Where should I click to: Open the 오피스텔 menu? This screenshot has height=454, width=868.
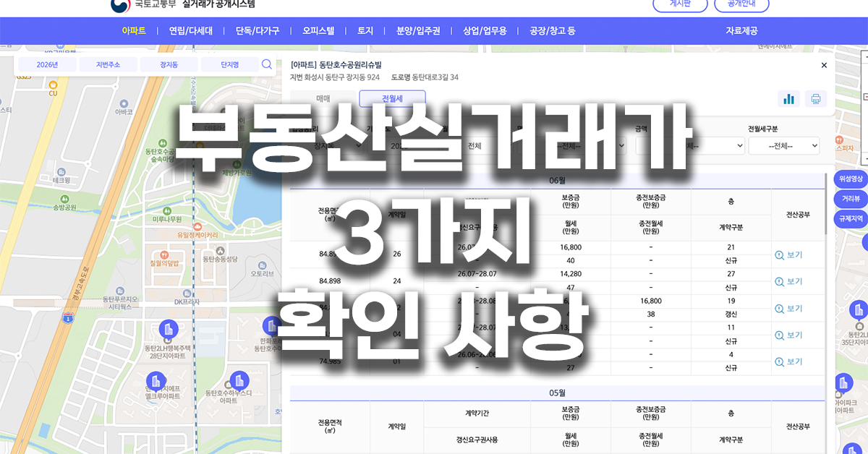pos(318,31)
